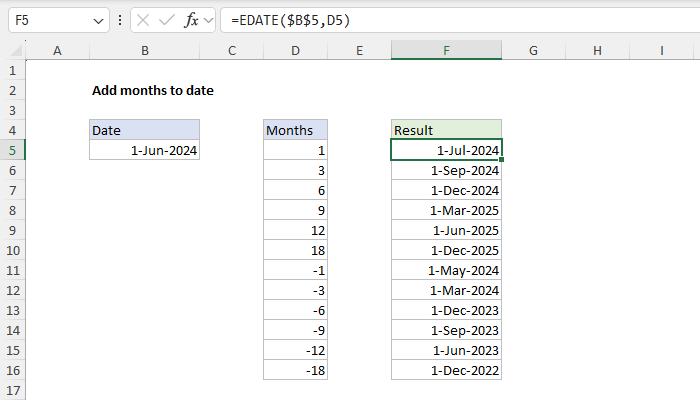Select column F header
The image size is (700, 400).
coord(446,50)
